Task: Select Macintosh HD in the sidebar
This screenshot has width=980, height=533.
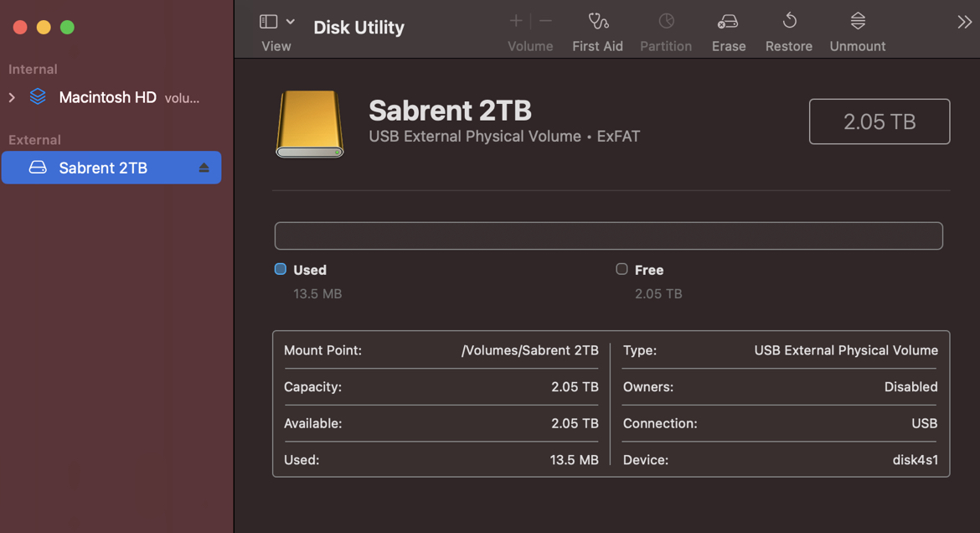Action: [x=107, y=97]
